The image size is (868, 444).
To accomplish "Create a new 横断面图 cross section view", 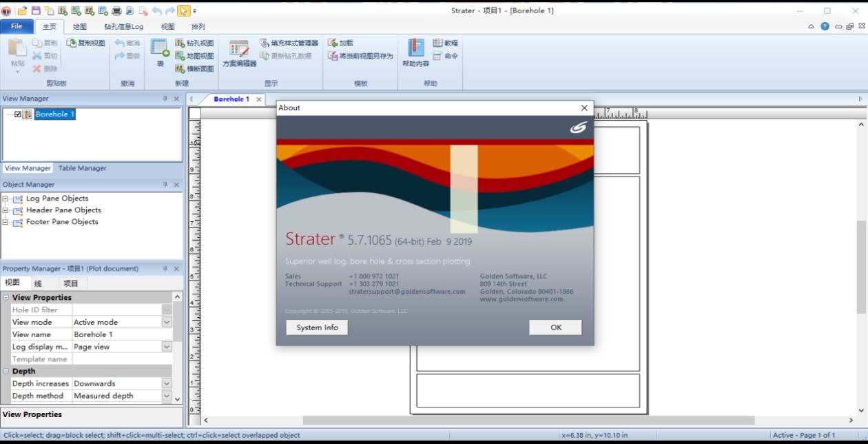I will [194, 69].
